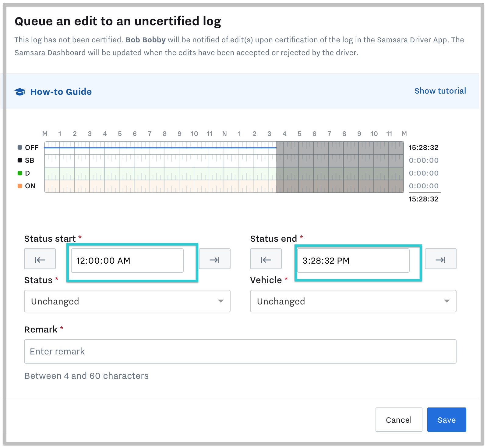Screen dimensions: 487x448
Task: Save the log edit
Action: 446,420
